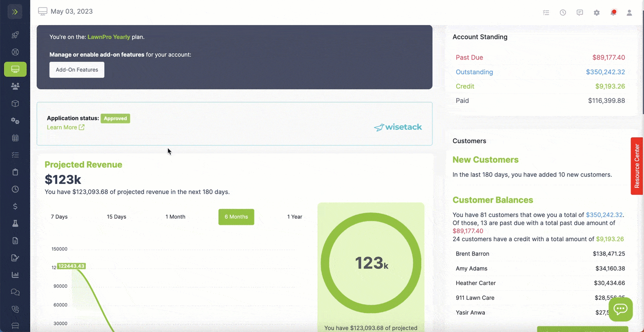Open notifications bell with red dot
Screen dimensions: 644x332
(x=614, y=13)
